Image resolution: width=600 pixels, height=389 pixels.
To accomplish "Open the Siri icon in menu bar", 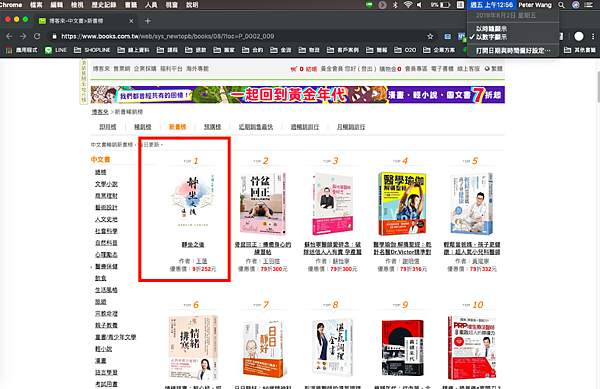I will (x=576, y=5).
